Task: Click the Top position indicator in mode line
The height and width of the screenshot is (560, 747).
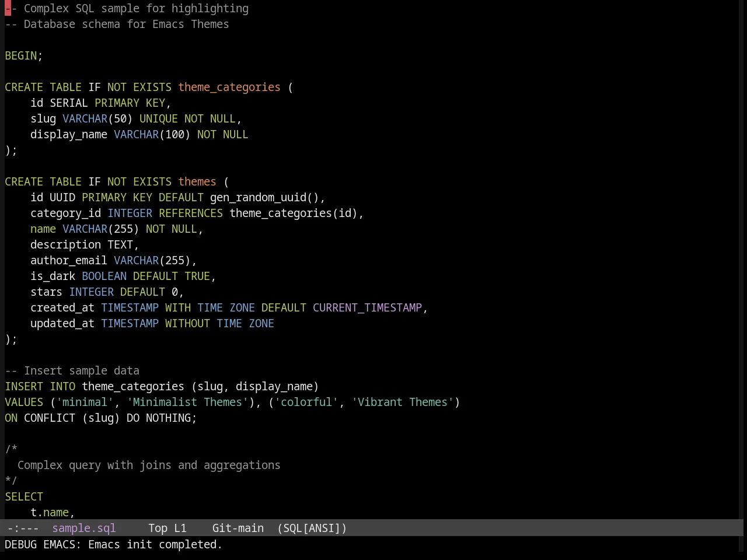Action: [158, 528]
